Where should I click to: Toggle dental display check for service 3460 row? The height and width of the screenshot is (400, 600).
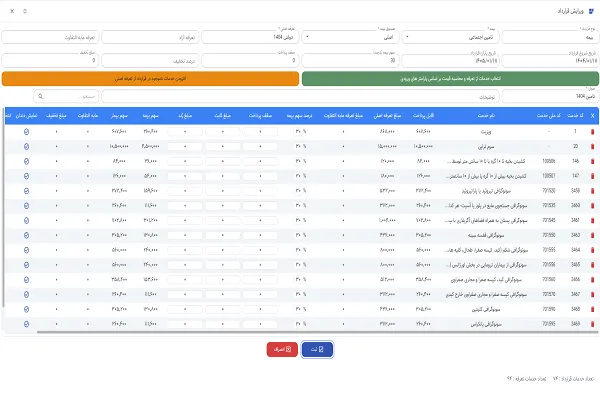(26, 206)
